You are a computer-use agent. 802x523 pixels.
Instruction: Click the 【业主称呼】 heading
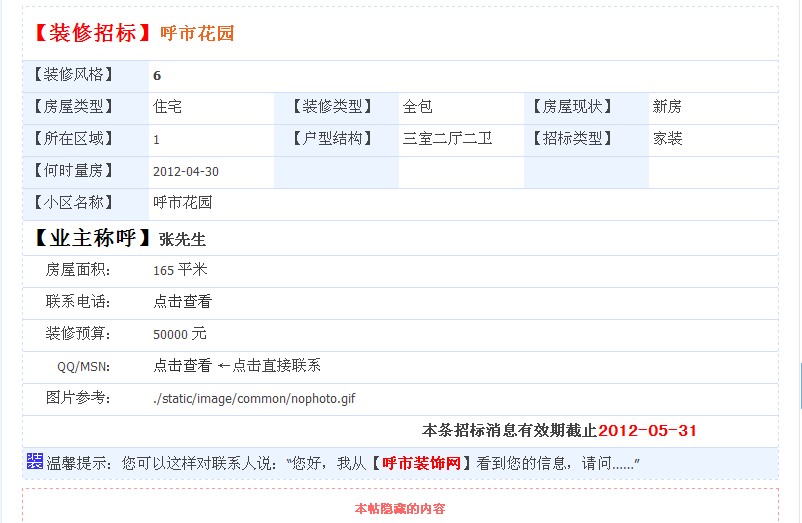(x=93, y=238)
